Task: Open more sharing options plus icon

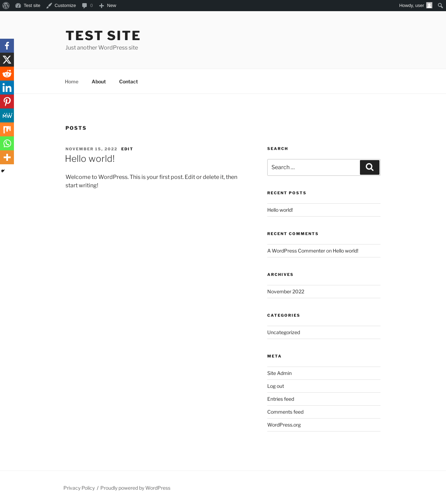Action: (7, 157)
